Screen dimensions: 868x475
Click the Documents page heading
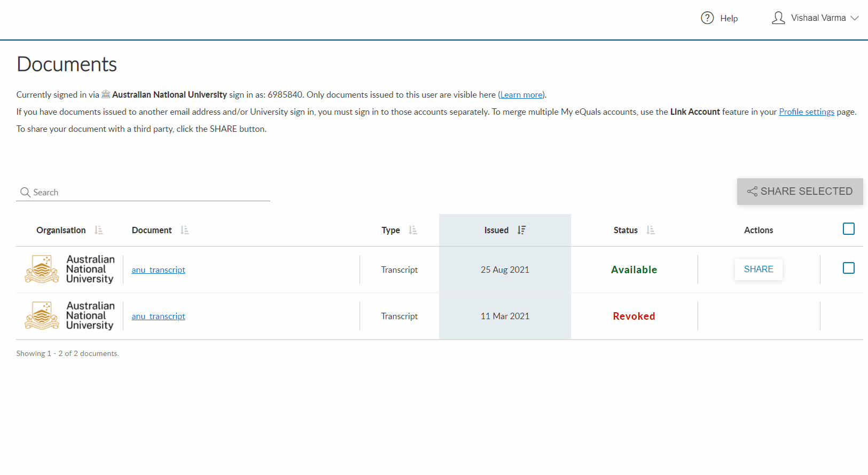[67, 64]
